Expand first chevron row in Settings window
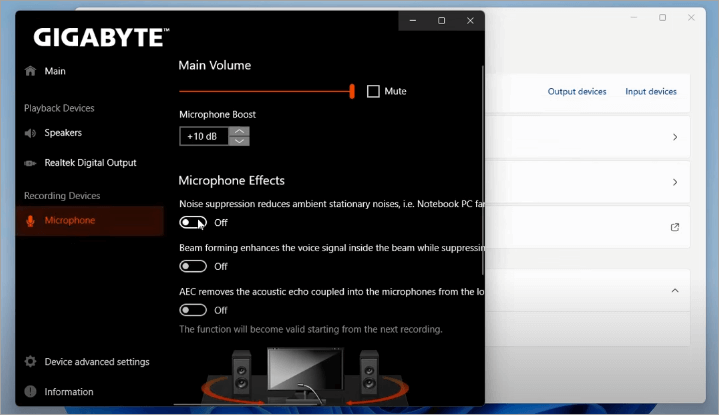Image resolution: width=719 pixels, height=415 pixels. (x=675, y=137)
